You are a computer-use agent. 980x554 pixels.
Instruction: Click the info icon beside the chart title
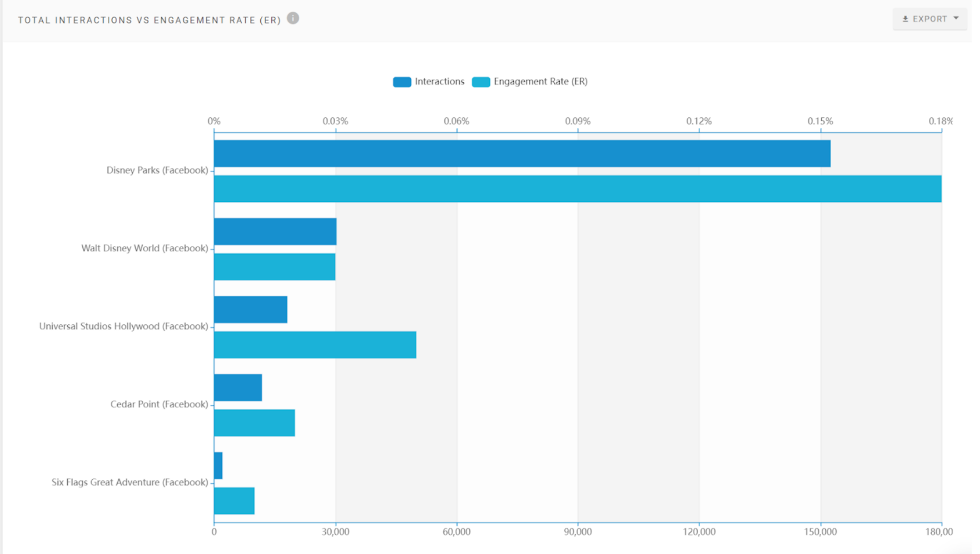[293, 18]
